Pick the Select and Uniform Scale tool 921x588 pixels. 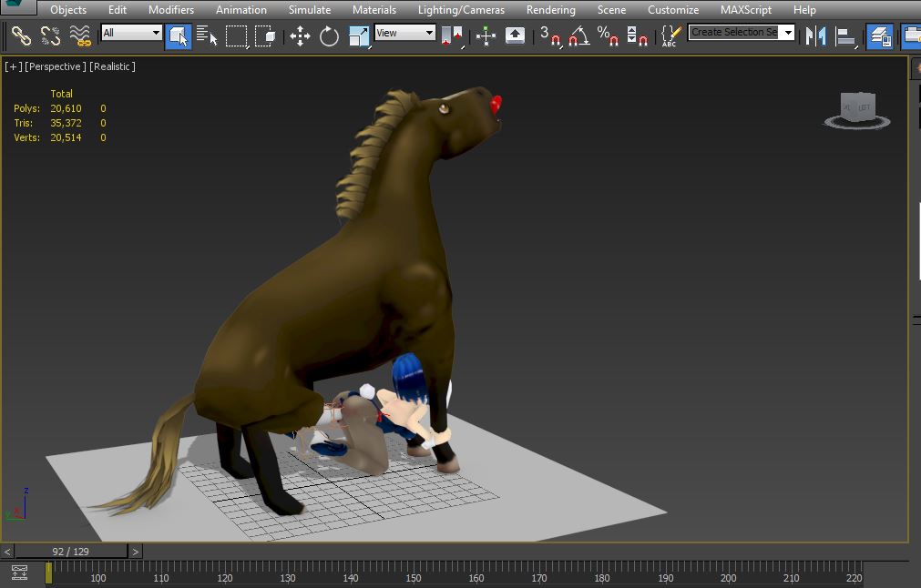pyautogui.click(x=359, y=35)
